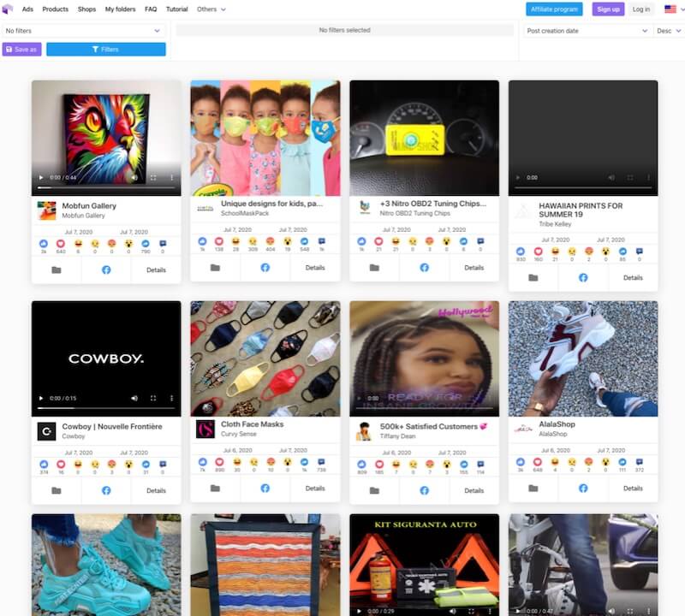
Task: Change the Desc sort order dropdown
Action: click(x=669, y=31)
